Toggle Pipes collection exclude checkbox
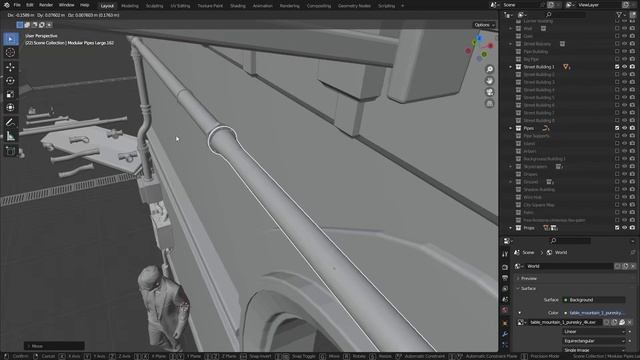640x360 pixels. point(617,128)
